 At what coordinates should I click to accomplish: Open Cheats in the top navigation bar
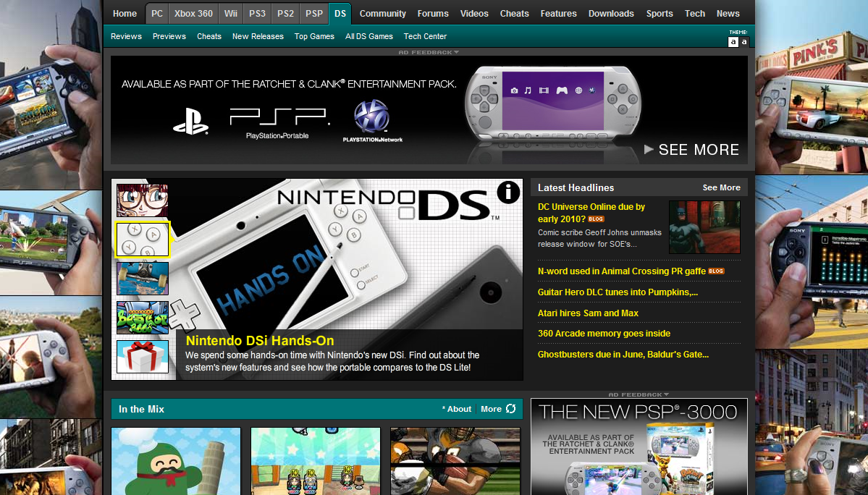point(514,13)
